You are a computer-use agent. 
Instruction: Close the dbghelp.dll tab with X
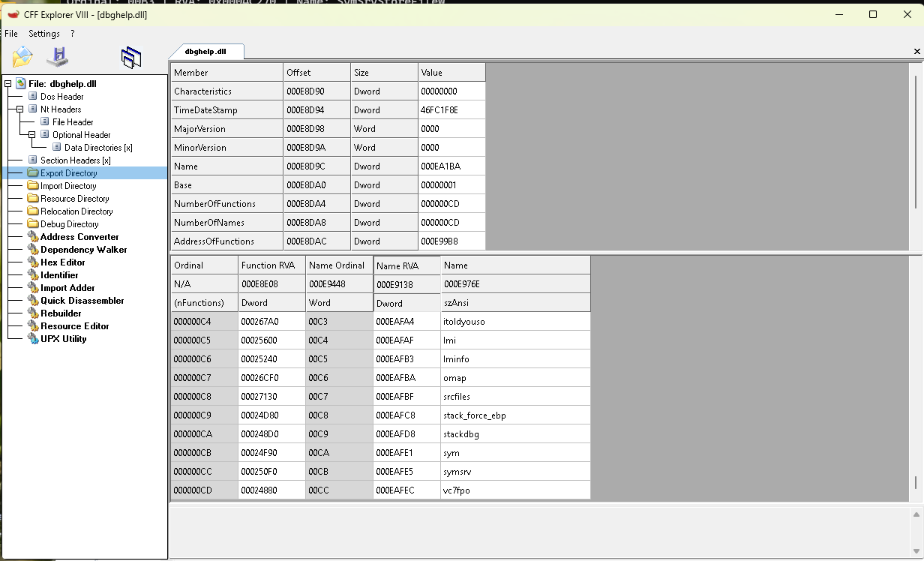point(916,51)
